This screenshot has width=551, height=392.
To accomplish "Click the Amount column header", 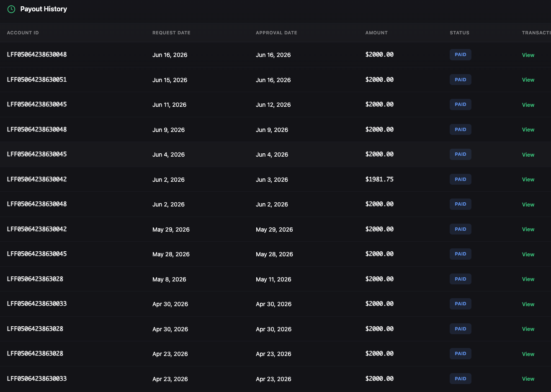I will [x=376, y=33].
